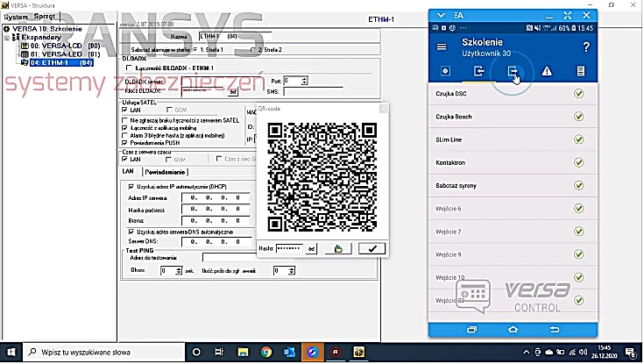This screenshot has height=364, width=644.
Task: Click the status check for Wejście 9
Action: click(578, 254)
